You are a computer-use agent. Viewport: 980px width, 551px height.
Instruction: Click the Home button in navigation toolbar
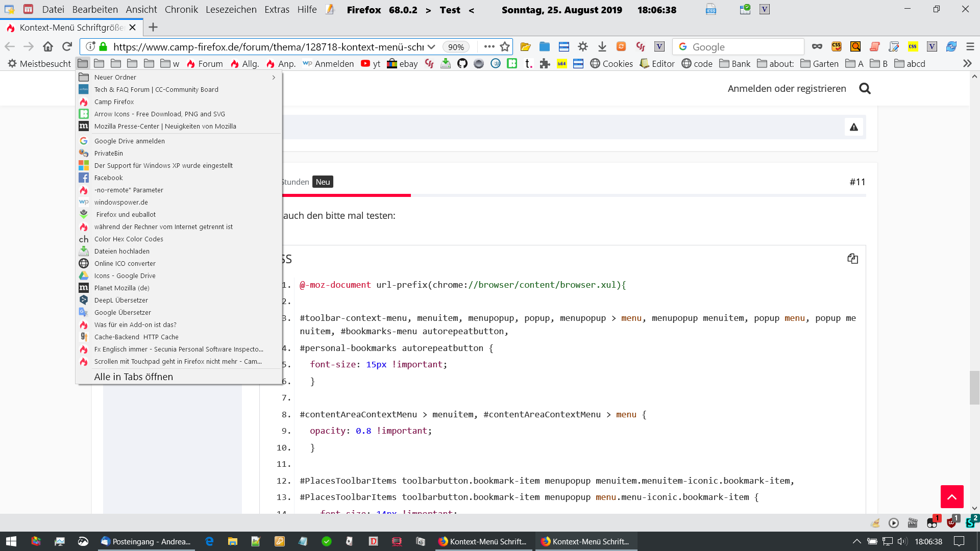click(48, 46)
